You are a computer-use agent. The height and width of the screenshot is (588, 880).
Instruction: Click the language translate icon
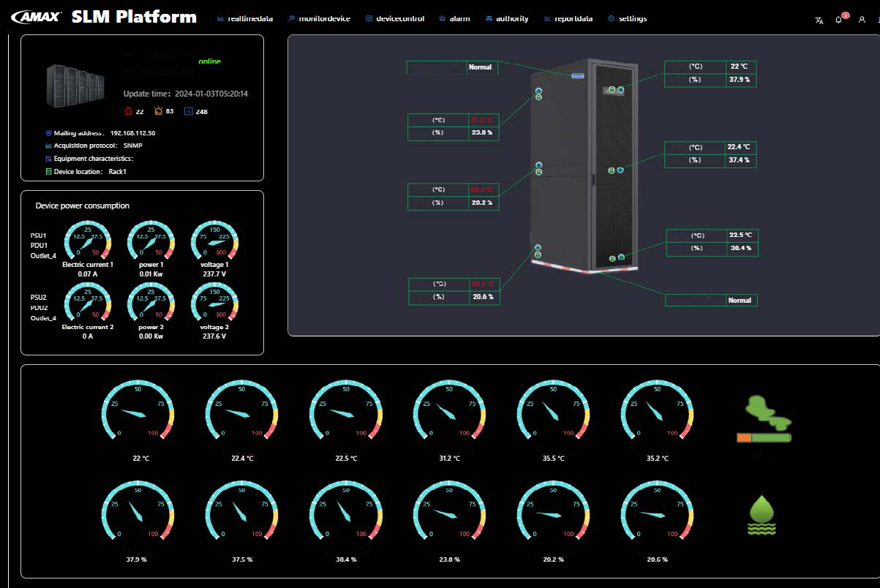tap(819, 20)
